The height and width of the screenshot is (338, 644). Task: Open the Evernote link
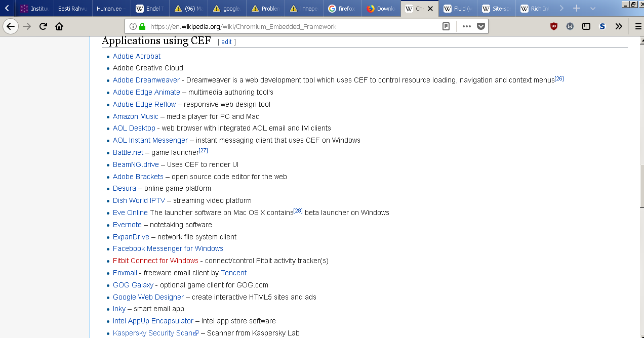pyautogui.click(x=127, y=225)
